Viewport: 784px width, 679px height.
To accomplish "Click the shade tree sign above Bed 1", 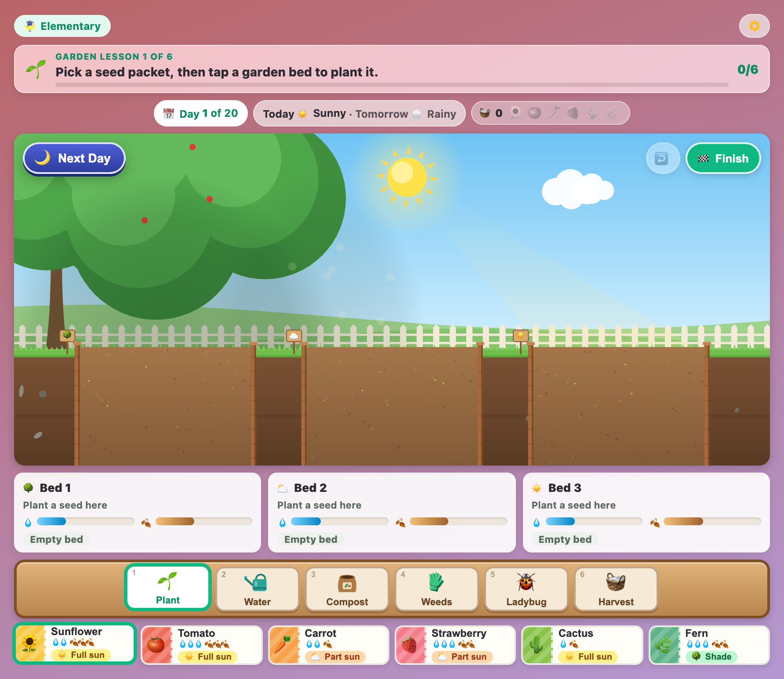I will [x=67, y=335].
